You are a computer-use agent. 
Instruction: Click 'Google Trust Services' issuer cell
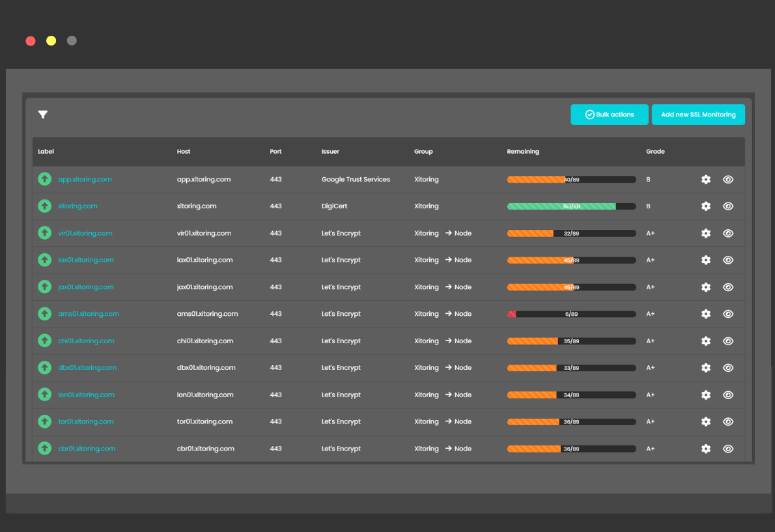(356, 179)
